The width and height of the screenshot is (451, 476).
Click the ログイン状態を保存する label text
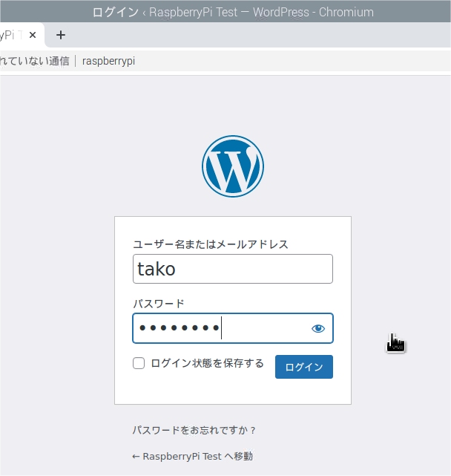click(x=208, y=363)
